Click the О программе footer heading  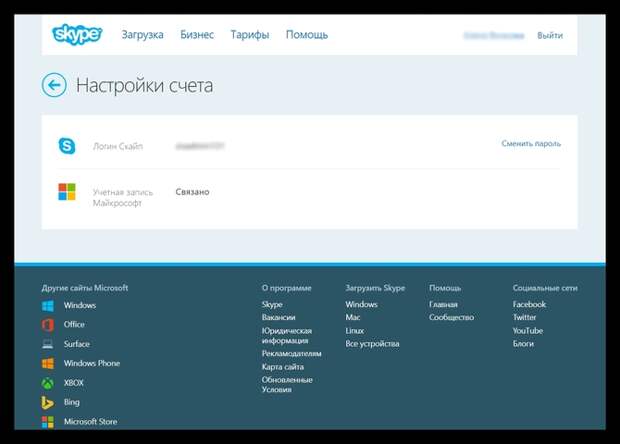click(x=286, y=288)
